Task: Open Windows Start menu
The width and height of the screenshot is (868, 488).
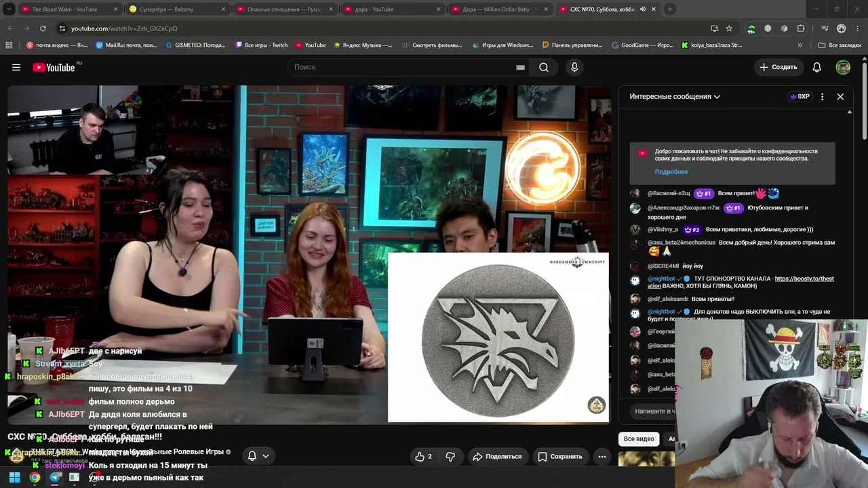Action: pos(14,477)
